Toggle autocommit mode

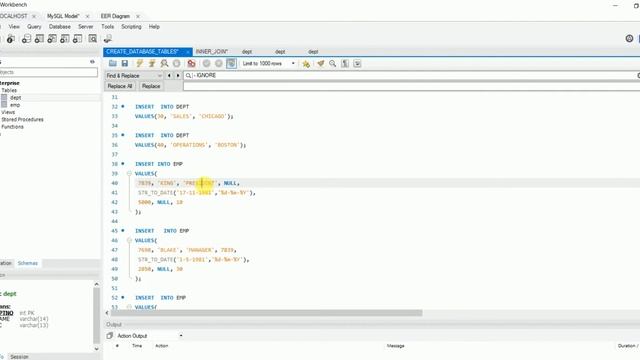[x=231, y=63]
